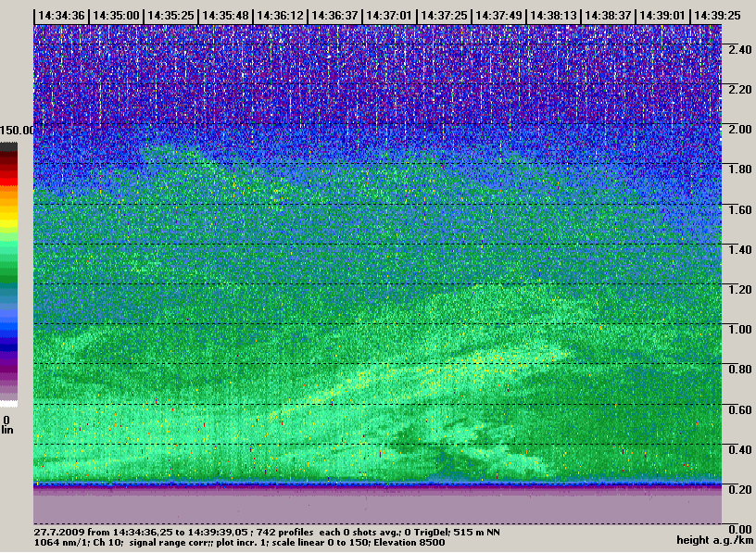Image resolution: width=756 pixels, height=553 pixels.
Task: Click the 14:35:00 time axis label
Action: 116,16
